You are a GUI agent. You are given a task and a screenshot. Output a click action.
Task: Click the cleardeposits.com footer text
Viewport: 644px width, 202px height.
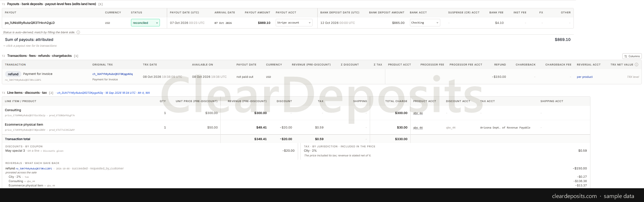574,196
